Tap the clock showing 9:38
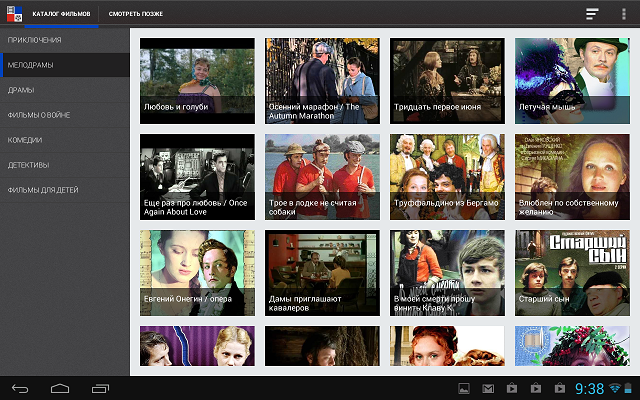The height and width of the screenshot is (400, 640). click(589, 389)
